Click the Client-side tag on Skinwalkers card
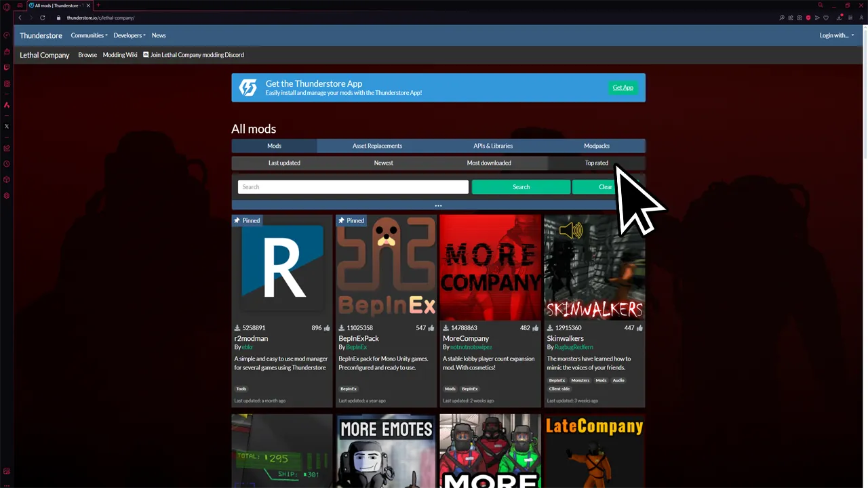The image size is (868, 488). tap(559, 389)
